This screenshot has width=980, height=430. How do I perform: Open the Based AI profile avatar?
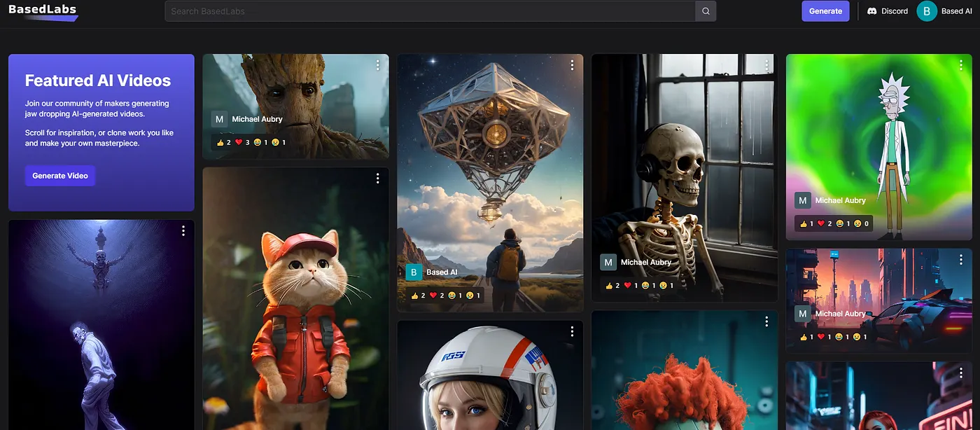pos(927,11)
